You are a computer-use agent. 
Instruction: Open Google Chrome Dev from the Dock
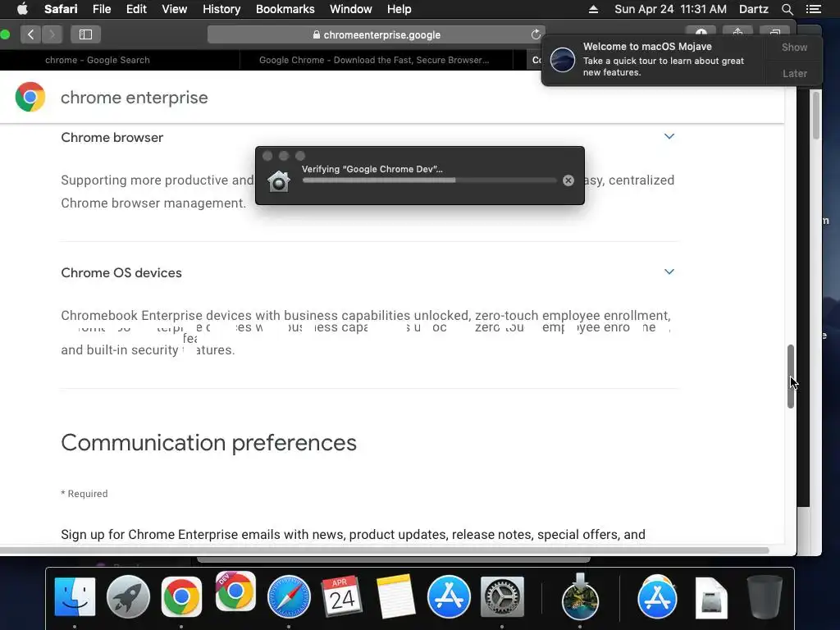coord(235,592)
